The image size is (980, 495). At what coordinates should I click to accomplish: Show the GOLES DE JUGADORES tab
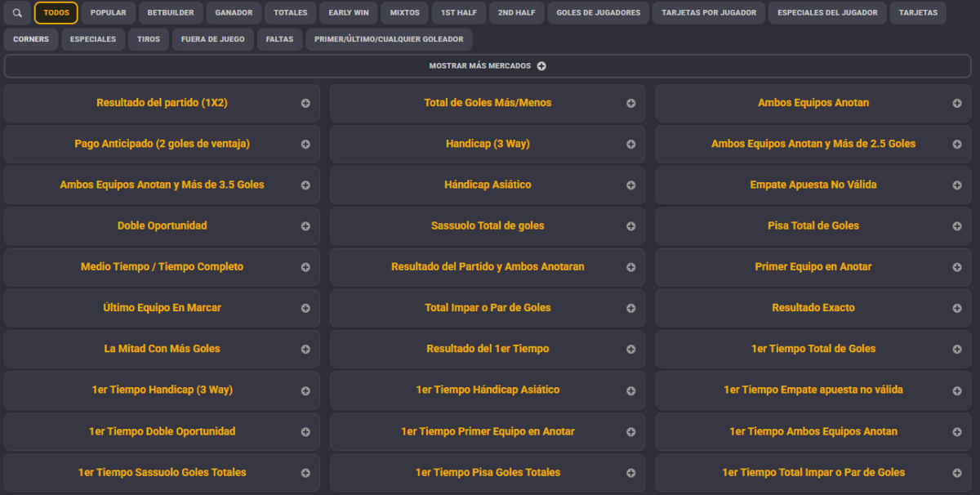coord(599,13)
